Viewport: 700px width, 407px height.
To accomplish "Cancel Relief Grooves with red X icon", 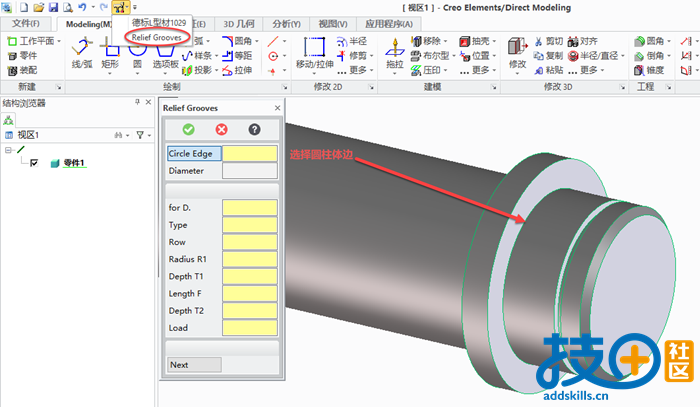I will click(221, 129).
